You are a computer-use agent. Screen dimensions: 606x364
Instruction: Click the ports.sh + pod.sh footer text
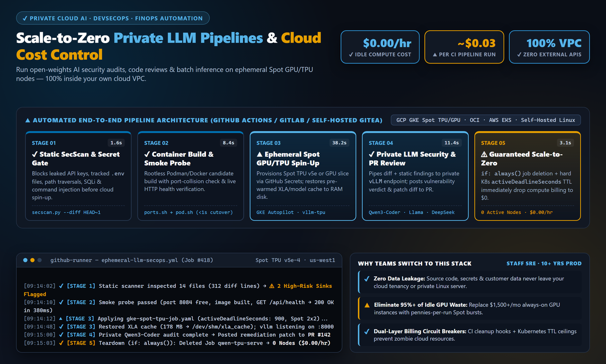coord(188,213)
